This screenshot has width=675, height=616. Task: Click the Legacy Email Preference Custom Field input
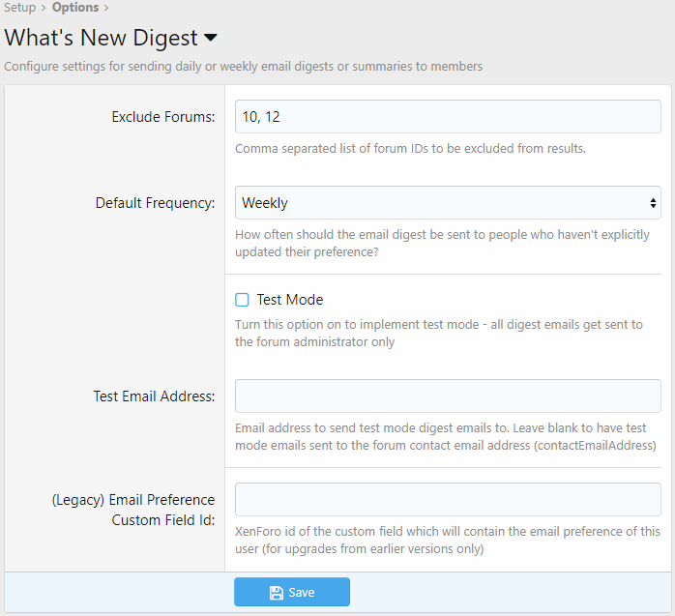click(x=448, y=500)
